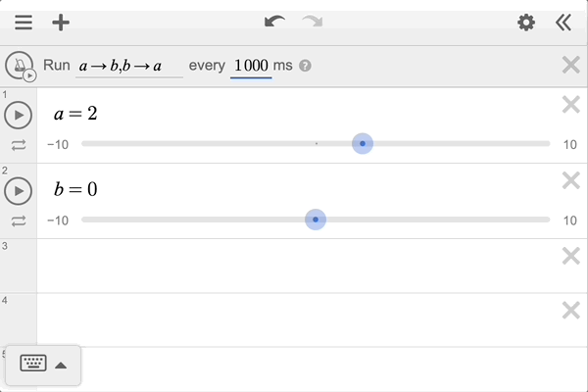Open graph settings gear
This screenshot has height=392, width=588.
click(x=526, y=23)
